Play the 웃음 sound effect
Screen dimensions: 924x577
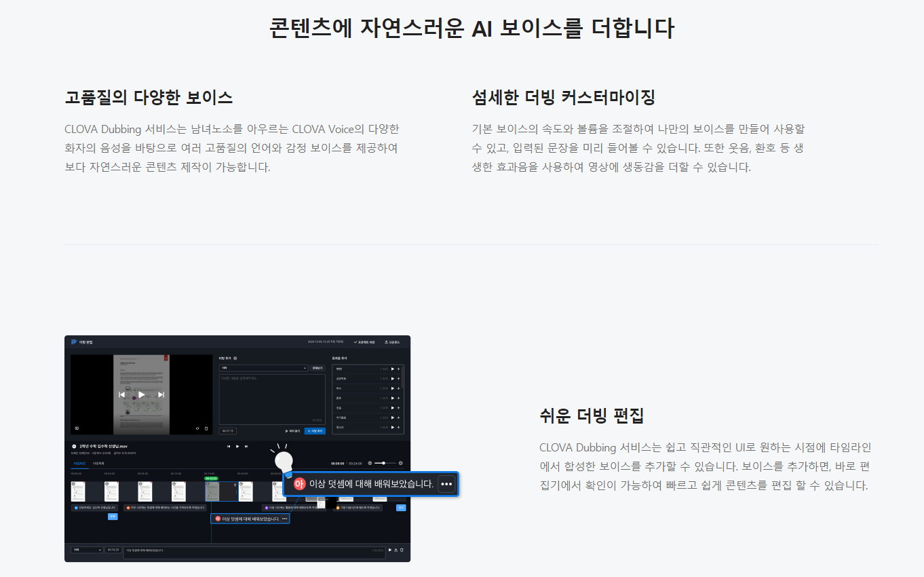pos(393,408)
